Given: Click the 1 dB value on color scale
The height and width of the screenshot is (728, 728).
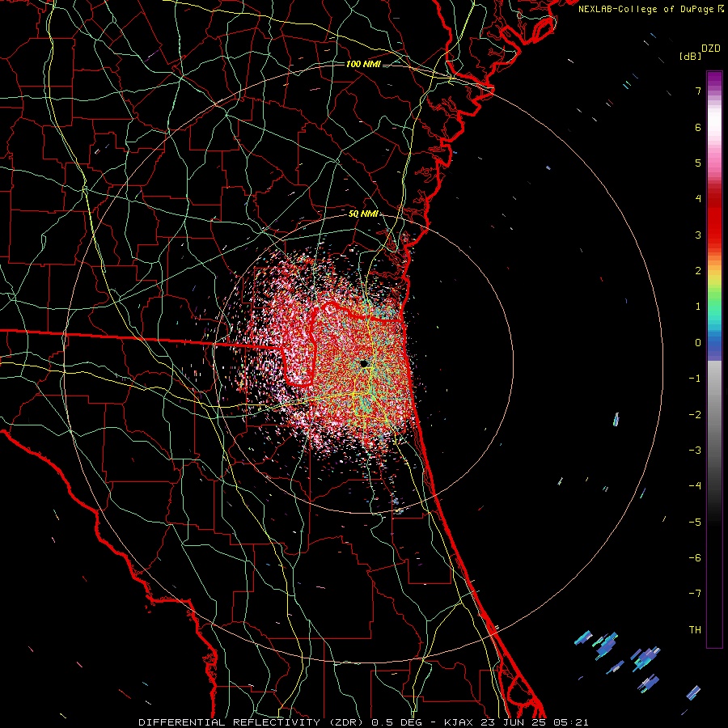Looking at the screenshot, I should [698, 307].
